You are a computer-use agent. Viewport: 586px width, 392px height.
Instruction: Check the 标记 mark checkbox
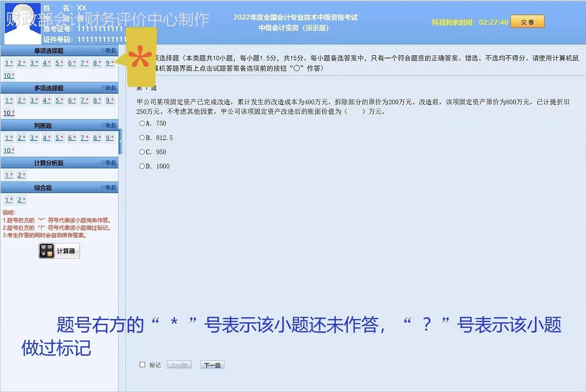tap(142, 364)
